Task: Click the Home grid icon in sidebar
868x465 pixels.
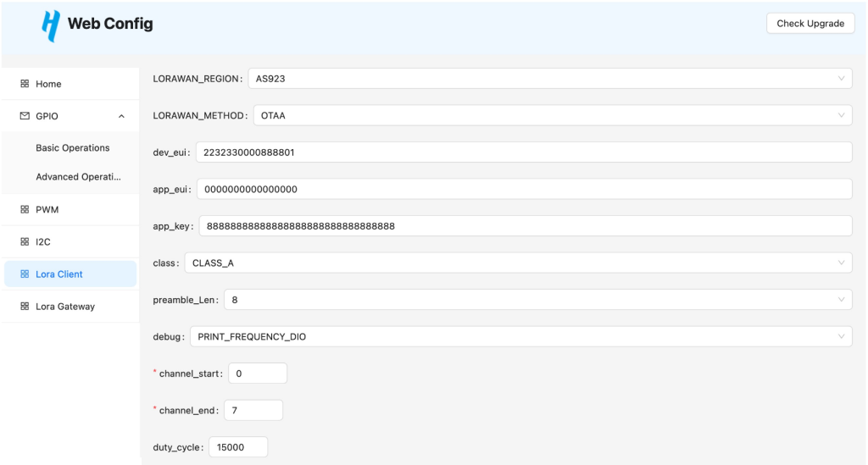Action: (25, 84)
